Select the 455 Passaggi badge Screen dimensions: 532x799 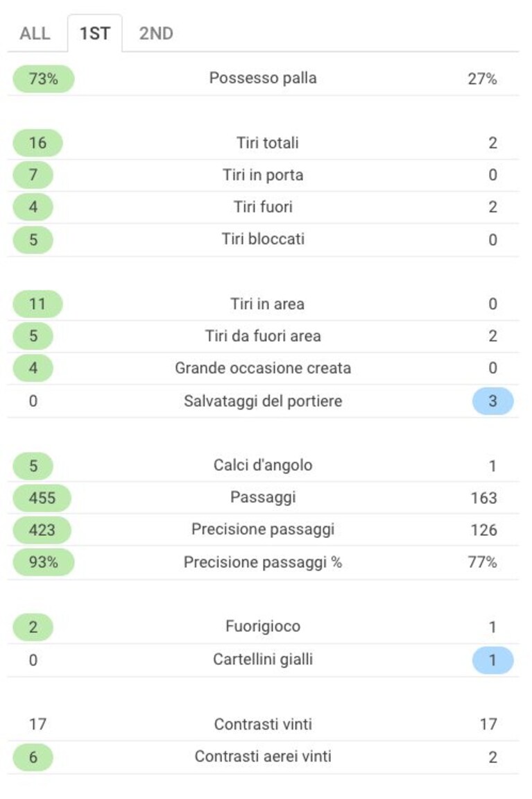pos(42,498)
